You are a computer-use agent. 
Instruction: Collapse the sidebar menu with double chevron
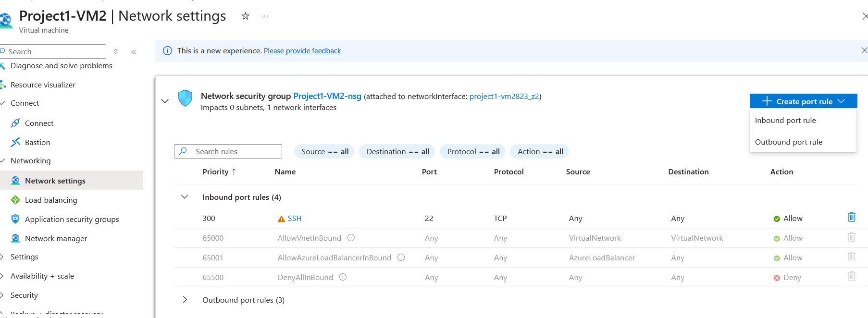[134, 51]
